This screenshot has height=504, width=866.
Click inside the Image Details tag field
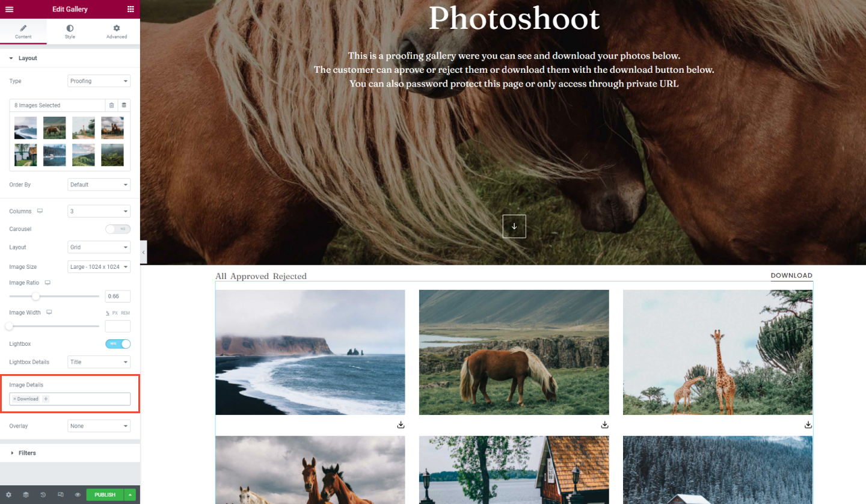(x=70, y=399)
